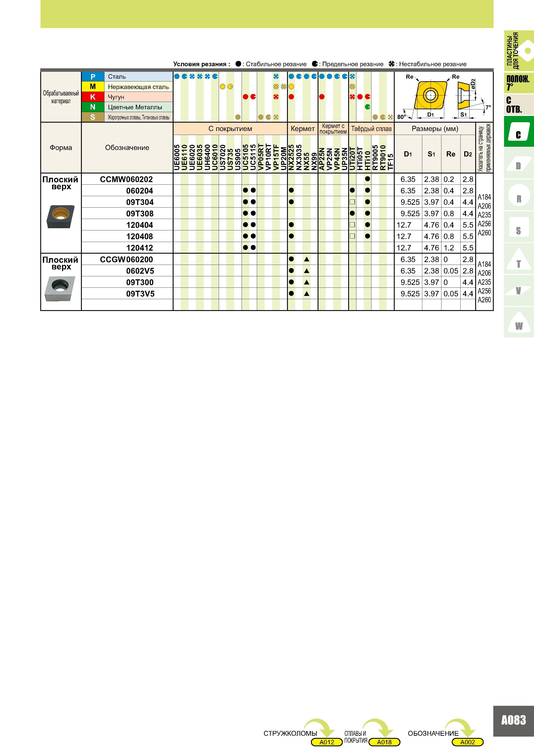Viewport: 534px width, 756px height.
Task: Click the Цветные Металлы material label
Action: click(x=135, y=107)
